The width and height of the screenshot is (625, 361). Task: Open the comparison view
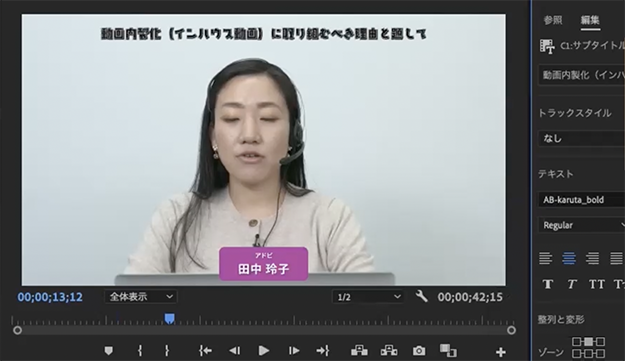pos(448,351)
